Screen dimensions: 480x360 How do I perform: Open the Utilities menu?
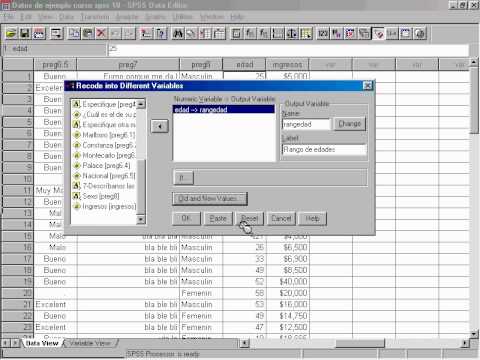click(183, 17)
